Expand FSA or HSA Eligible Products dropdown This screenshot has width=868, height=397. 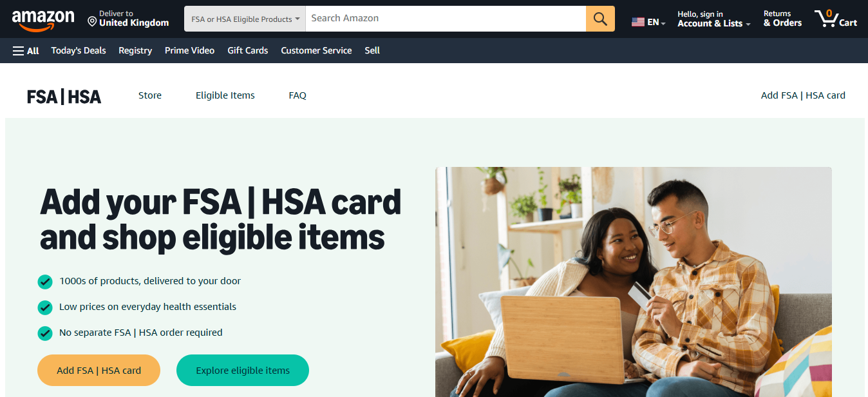point(245,19)
